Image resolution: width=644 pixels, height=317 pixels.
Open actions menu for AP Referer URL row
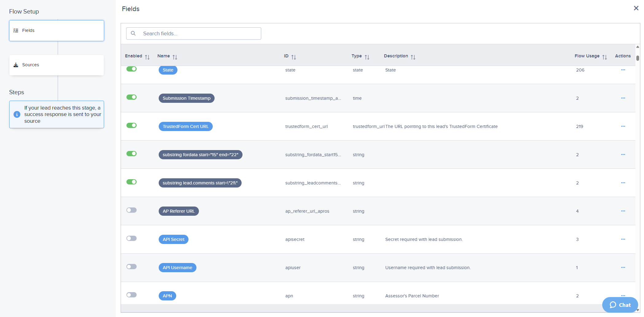(623, 211)
